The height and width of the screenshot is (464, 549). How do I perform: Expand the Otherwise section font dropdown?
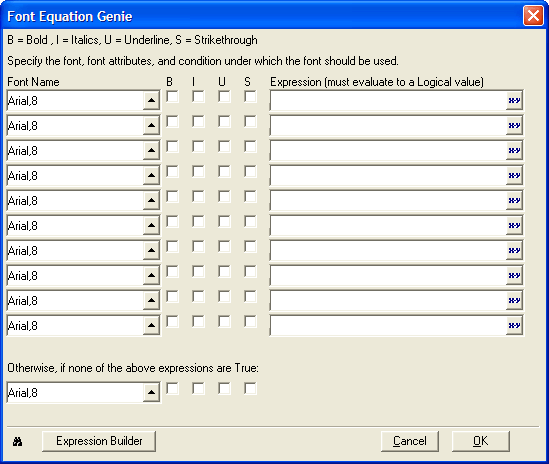[151, 393]
